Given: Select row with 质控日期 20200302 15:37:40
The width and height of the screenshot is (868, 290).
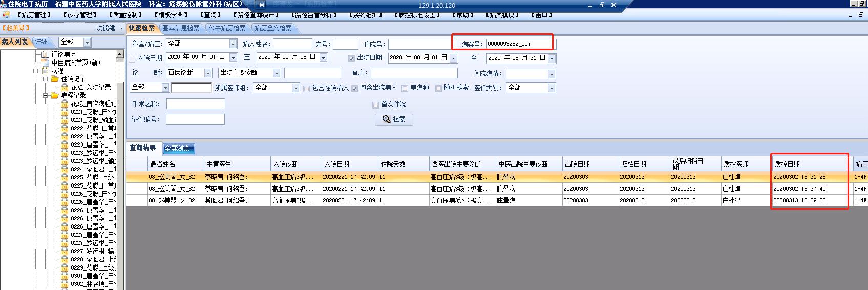Looking at the screenshot, I should (497, 189).
